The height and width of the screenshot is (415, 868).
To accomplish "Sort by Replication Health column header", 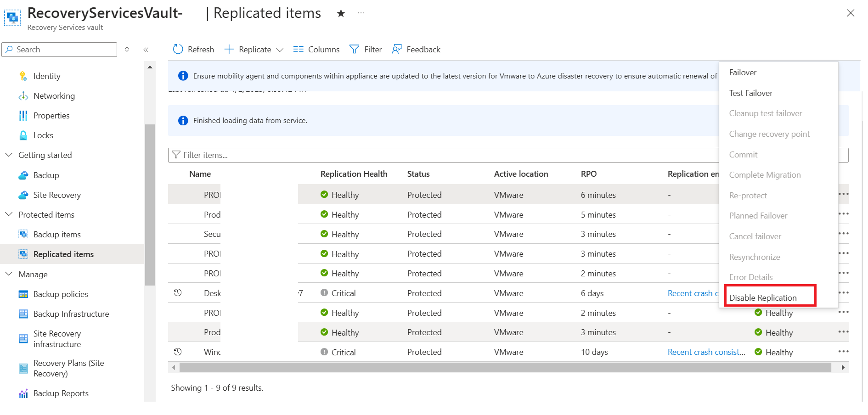I will pos(354,174).
